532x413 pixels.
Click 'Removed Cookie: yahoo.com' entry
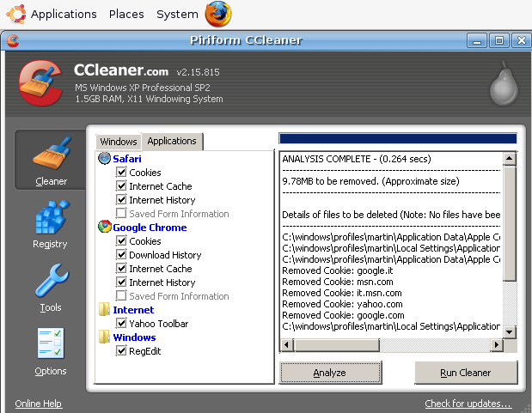[342, 304]
